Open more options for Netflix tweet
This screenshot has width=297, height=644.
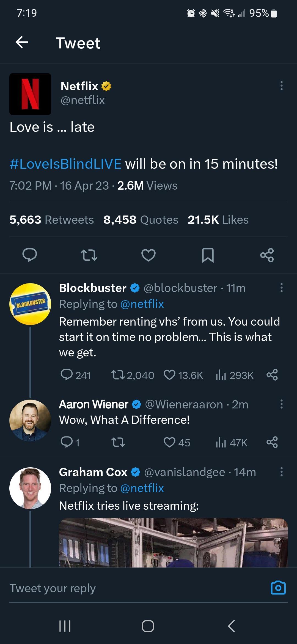pyautogui.click(x=281, y=86)
